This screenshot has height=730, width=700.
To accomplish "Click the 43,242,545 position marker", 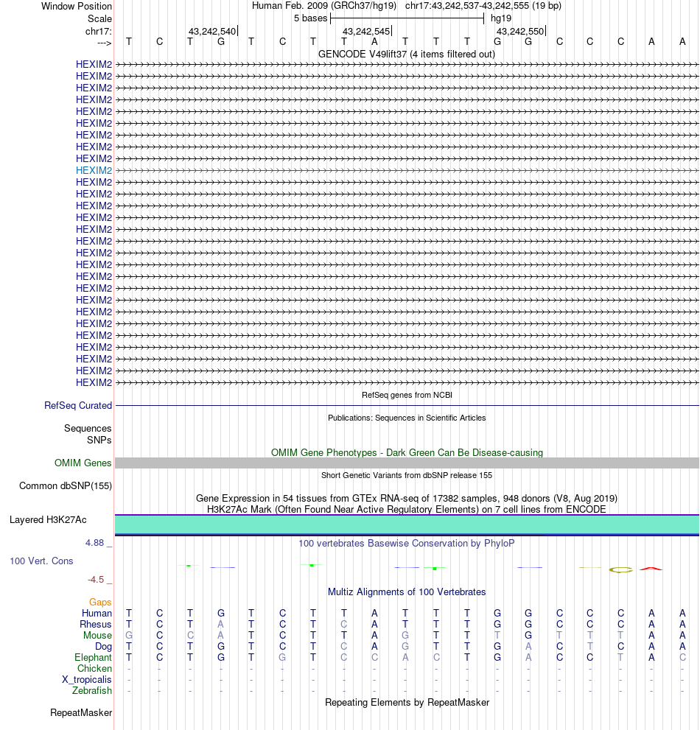I will pyautogui.click(x=367, y=31).
